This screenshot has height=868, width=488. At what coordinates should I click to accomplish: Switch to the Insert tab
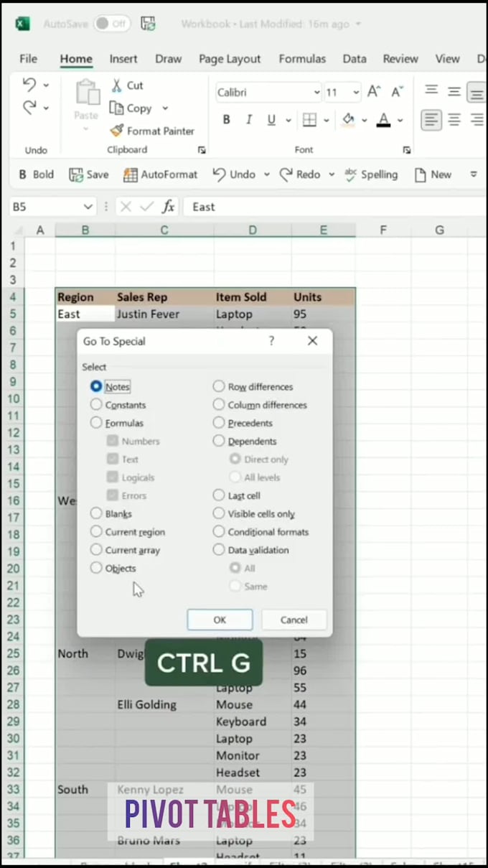pos(123,59)
